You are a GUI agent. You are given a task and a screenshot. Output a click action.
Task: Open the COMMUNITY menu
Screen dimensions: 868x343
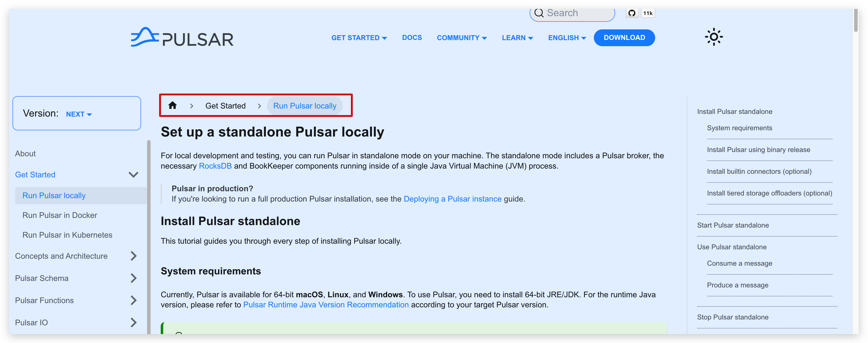462,38
